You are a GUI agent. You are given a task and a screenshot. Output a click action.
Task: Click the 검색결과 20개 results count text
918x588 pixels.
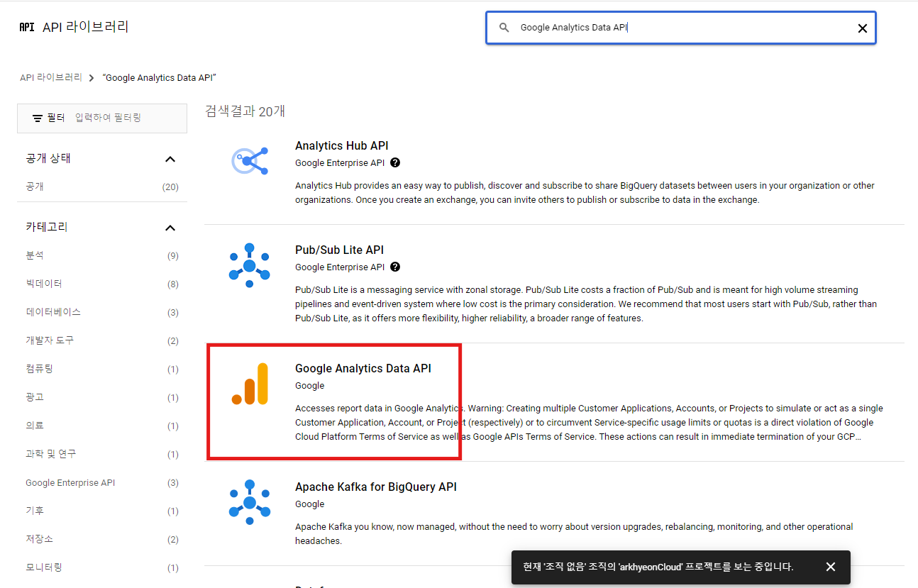tap(245, 111)
